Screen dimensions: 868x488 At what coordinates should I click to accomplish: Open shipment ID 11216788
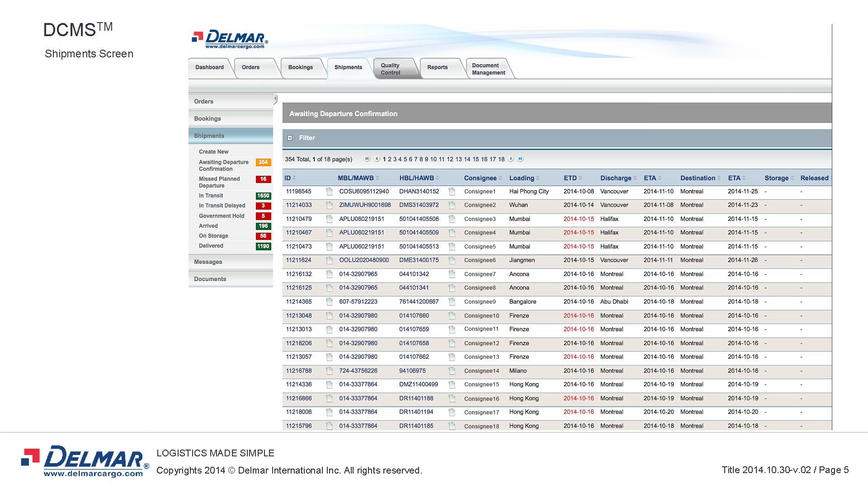(299, 371)
